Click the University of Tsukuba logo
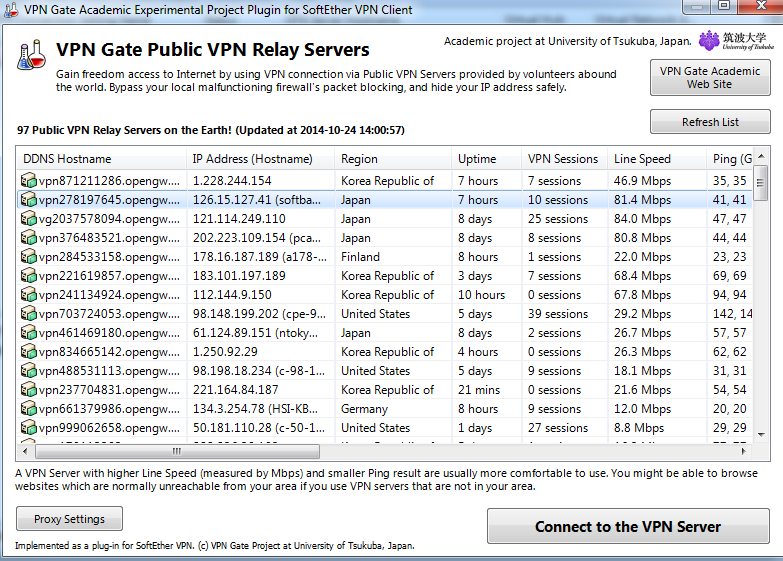The image size is (783, 561). (x=736, y=40)
